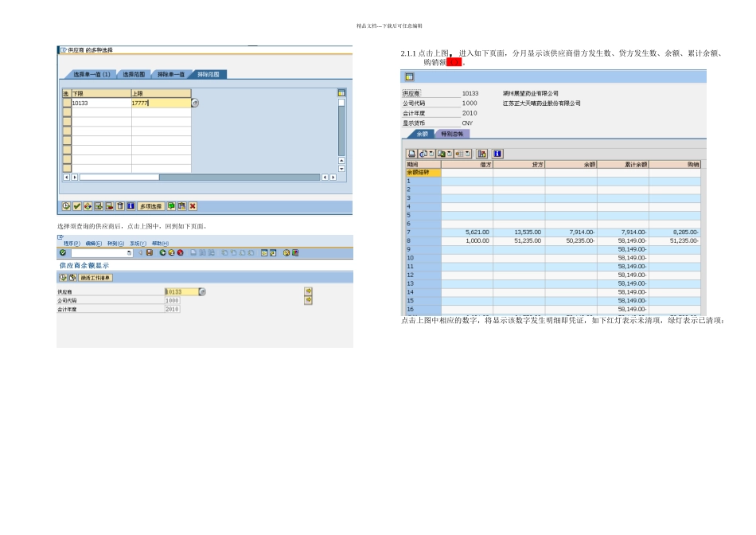Click multiple selection arrow in 供应商 row
Screen dimensions: 756x535
(x=308, y=291)
